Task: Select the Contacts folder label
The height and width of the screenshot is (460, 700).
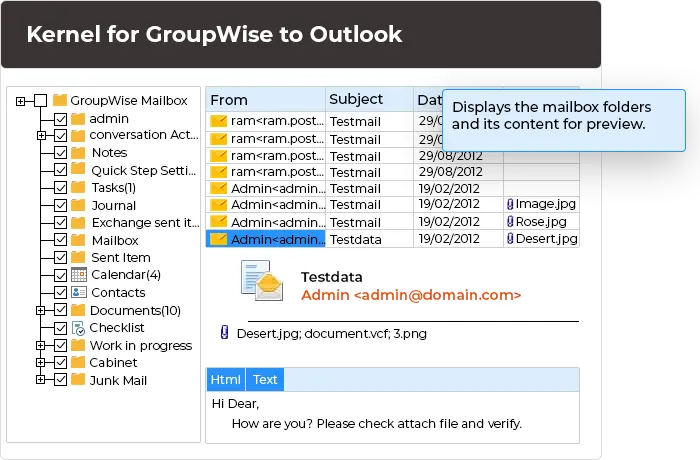Action: coord(118,293)
